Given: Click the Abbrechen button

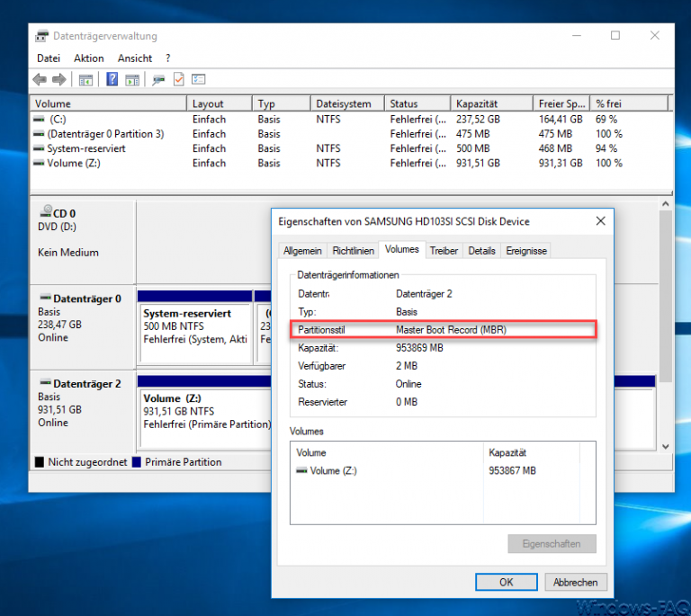Looking at the screenshot, I should [x=575, y=582].
